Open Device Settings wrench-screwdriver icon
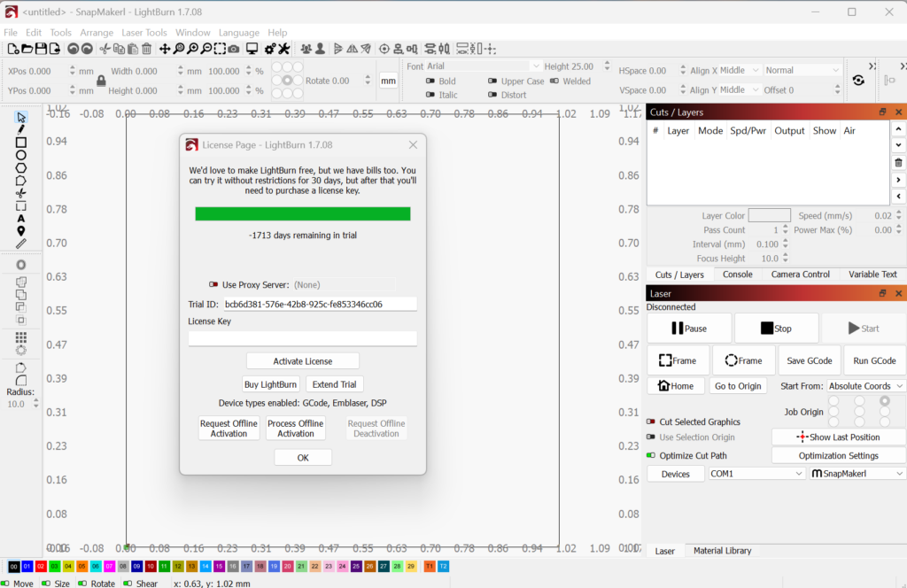 tap(284, 49)
